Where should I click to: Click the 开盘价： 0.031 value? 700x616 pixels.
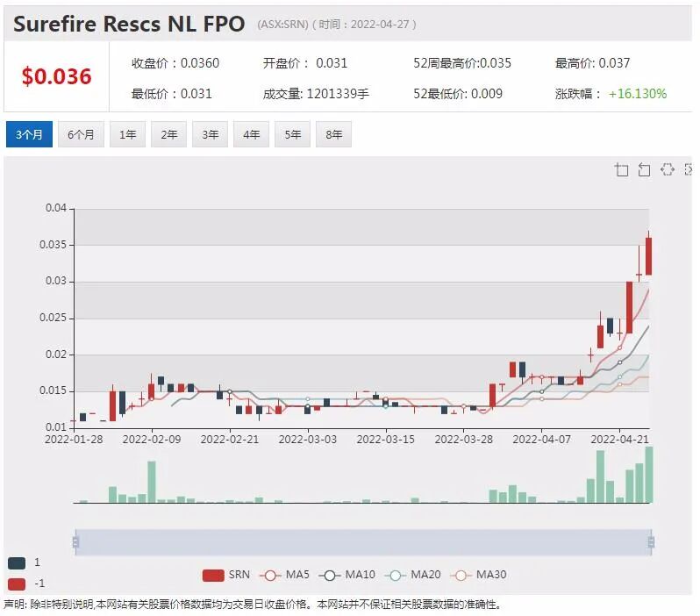pyautogui.click(x=305, y=63)
